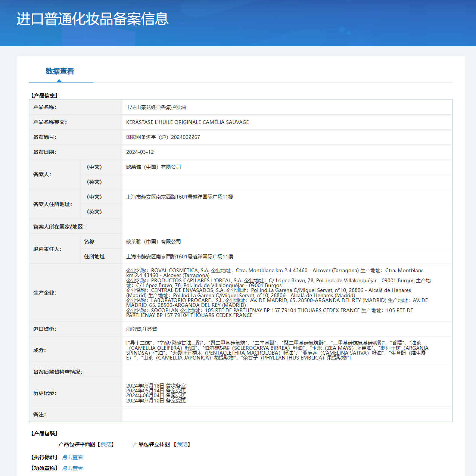Switch to the 数据查看 tab
This screenshot has width=476, height=476.
[x=59, y=71]
